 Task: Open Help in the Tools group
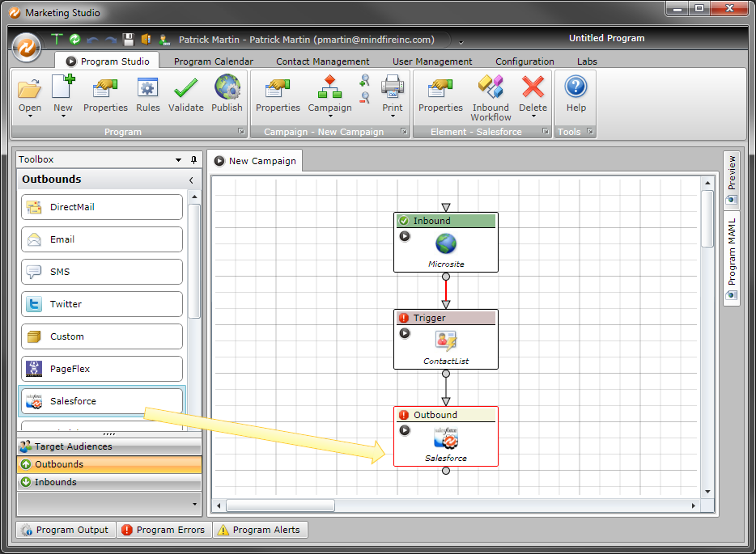[575, 94]
